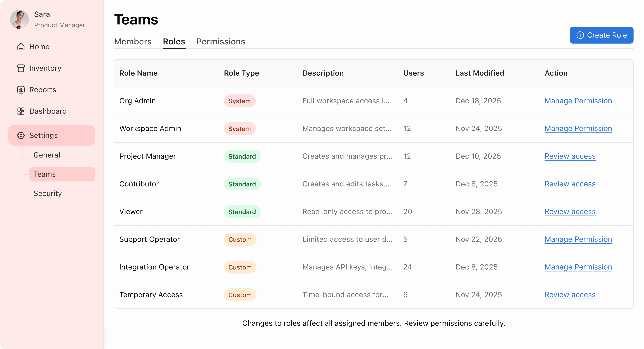The image size is (644, 349).
Task: Click Manage Permission for Integration Operator
Action: (578, 267)
